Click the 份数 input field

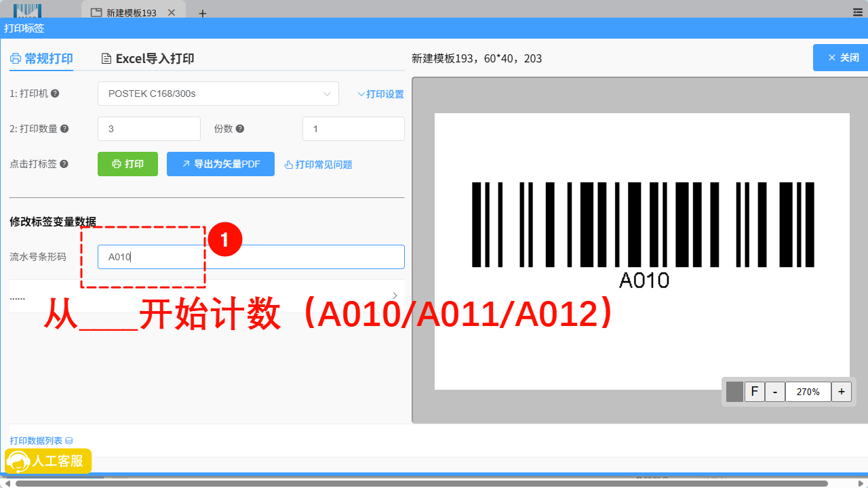tap(353, 129)
